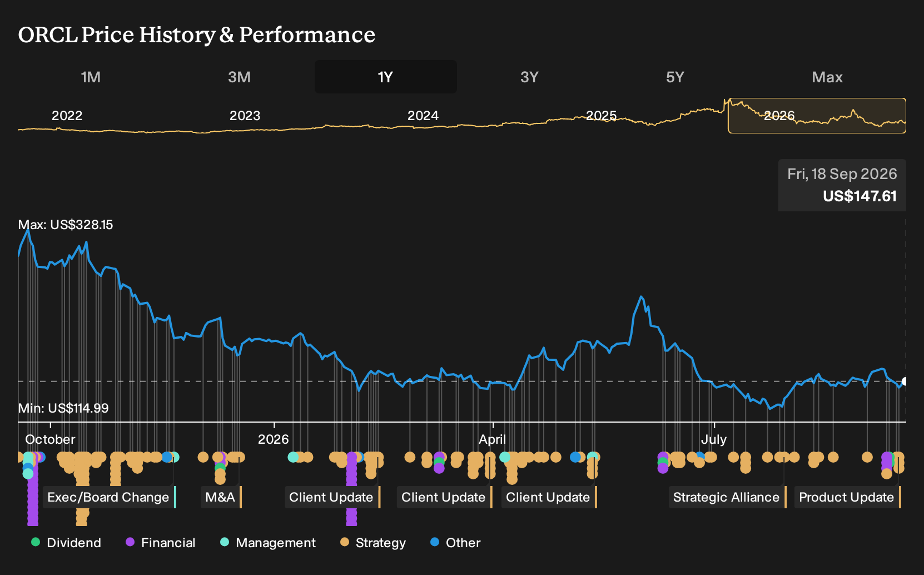Select the 1Y time range tab

(x=386, y=77)
